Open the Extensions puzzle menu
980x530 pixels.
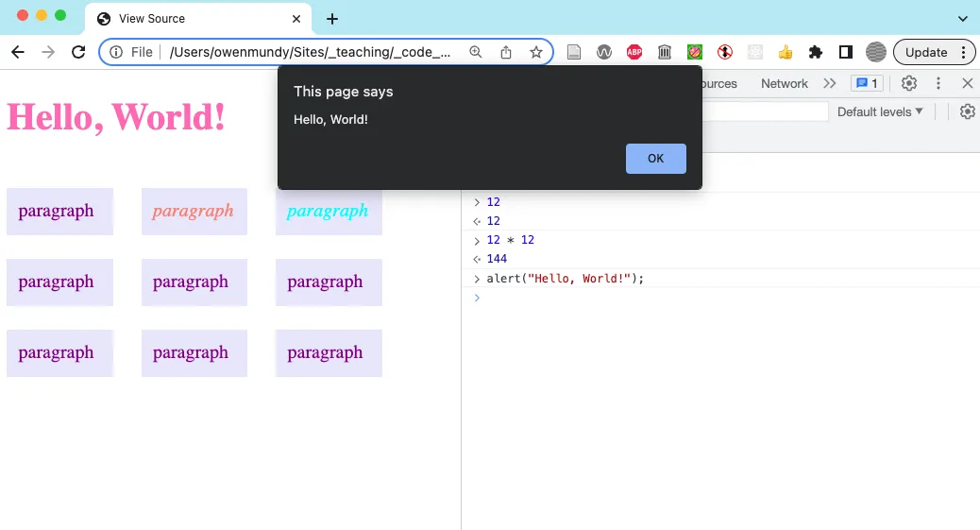[x=816, y=52]
